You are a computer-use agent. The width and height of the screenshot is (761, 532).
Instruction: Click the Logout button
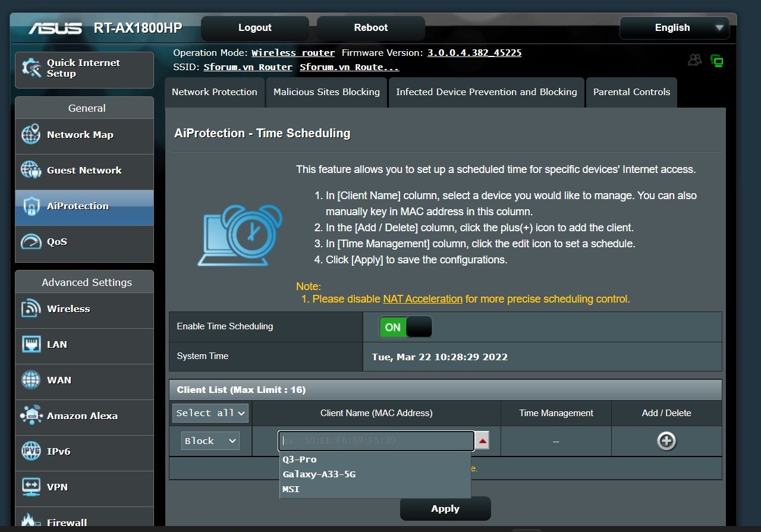255,28
